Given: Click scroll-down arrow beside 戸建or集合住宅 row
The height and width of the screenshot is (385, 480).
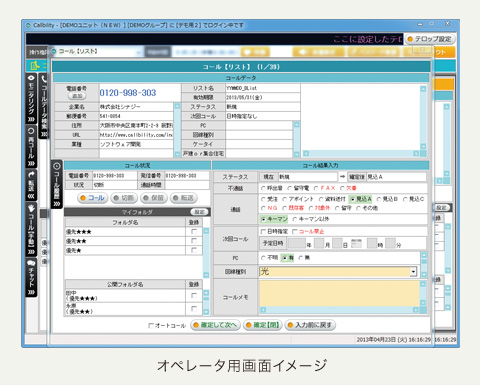Looking at the screenshot, I should coord(296,154).
